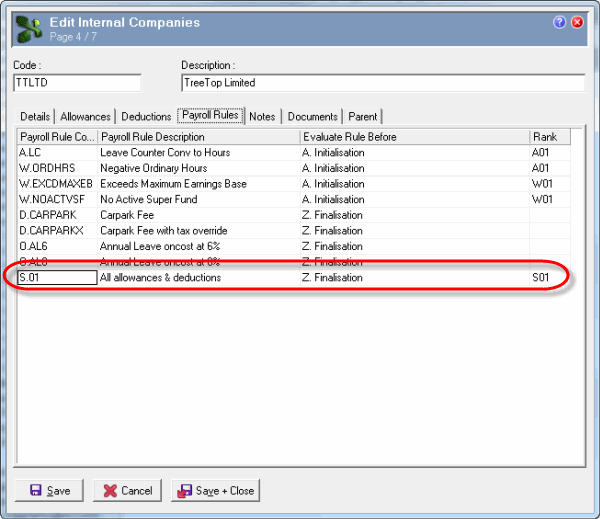Go to the Parent tab
Viewport: 600px width, 519px height.
point(363,117)
